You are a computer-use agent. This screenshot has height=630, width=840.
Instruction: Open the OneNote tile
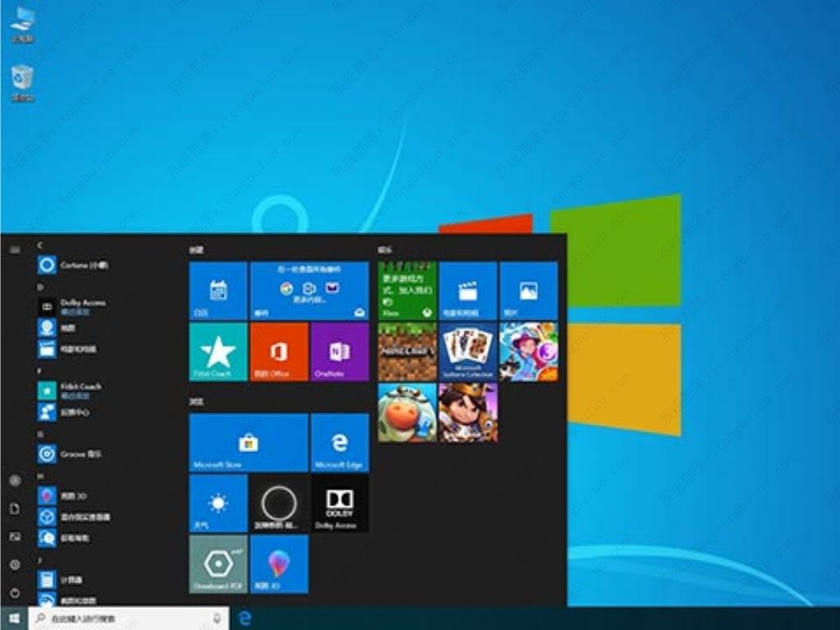pos(340,352)
